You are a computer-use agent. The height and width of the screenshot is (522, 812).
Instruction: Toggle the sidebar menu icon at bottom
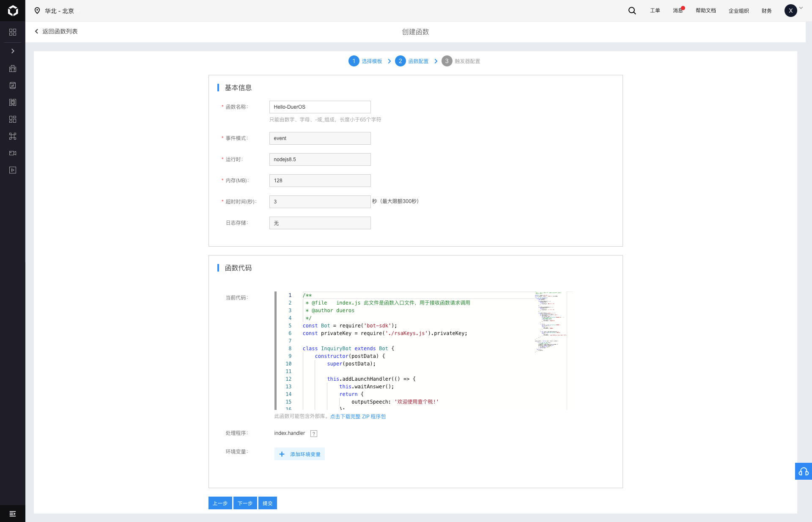(13, 514)
